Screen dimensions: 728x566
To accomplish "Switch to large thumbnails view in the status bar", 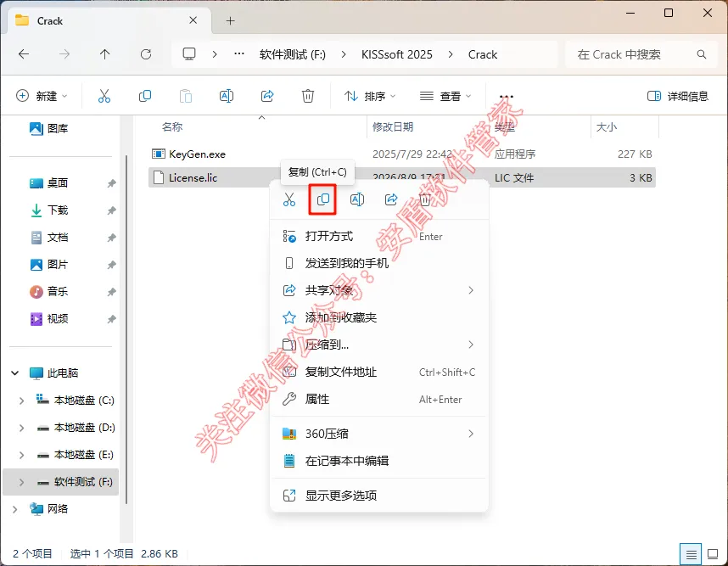I will pos(713,554).
